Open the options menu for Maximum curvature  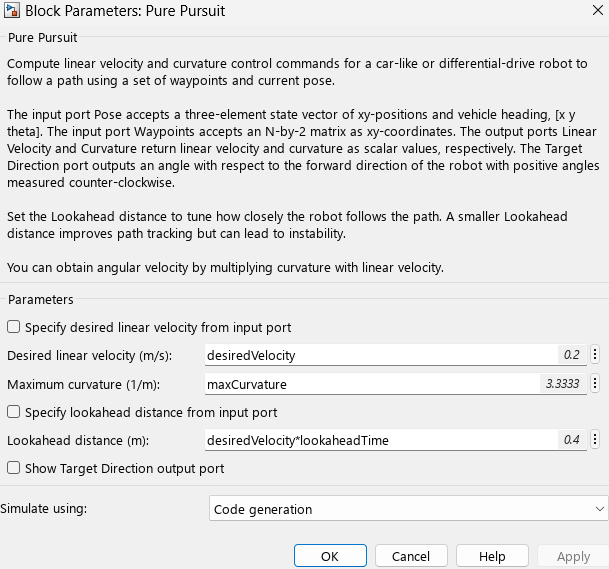tap(596, 384)
